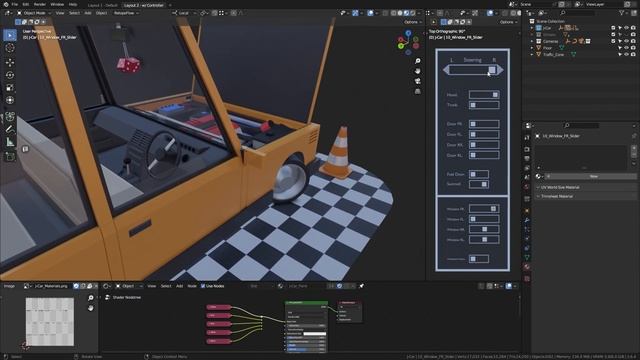Click the blue Z axis on navigation gizmo
The image size is (640, 360).
tap(408, 33)
